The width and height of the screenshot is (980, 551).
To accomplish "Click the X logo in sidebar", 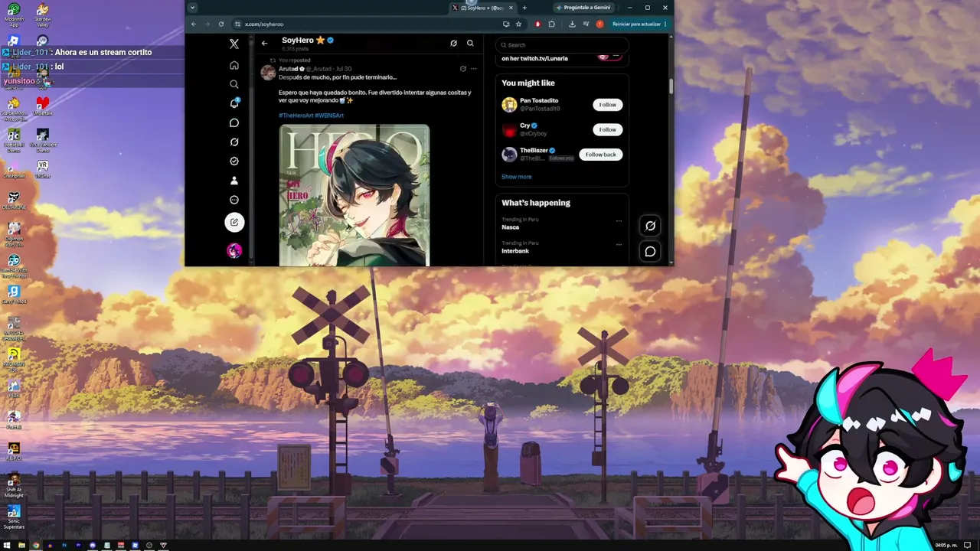I will tap(234, 44).
